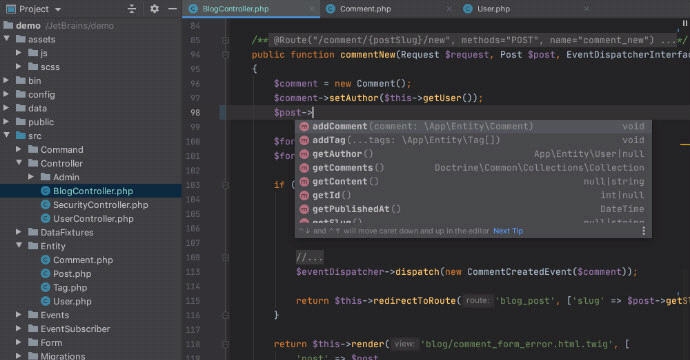Open Comment.php in Entity folder
This screenshot has height=360, width=690.
[x=83, y=260]
